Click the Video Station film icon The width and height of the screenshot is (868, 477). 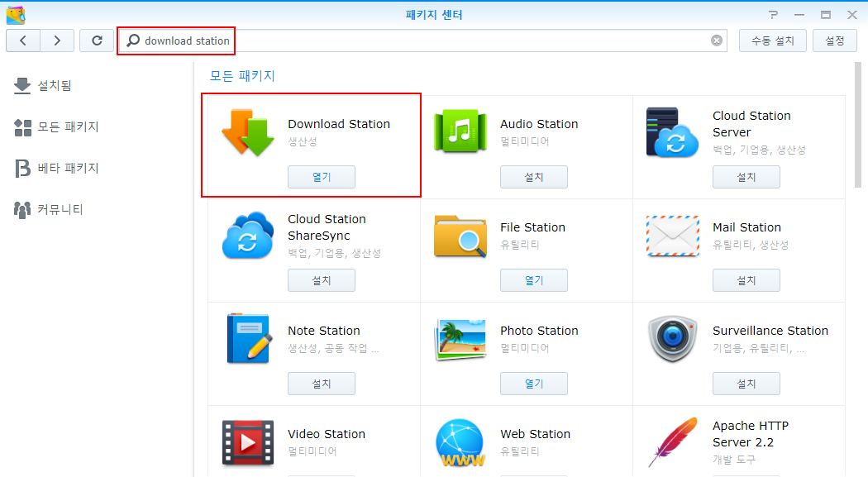pyautogui.click(x=248, y=442)
